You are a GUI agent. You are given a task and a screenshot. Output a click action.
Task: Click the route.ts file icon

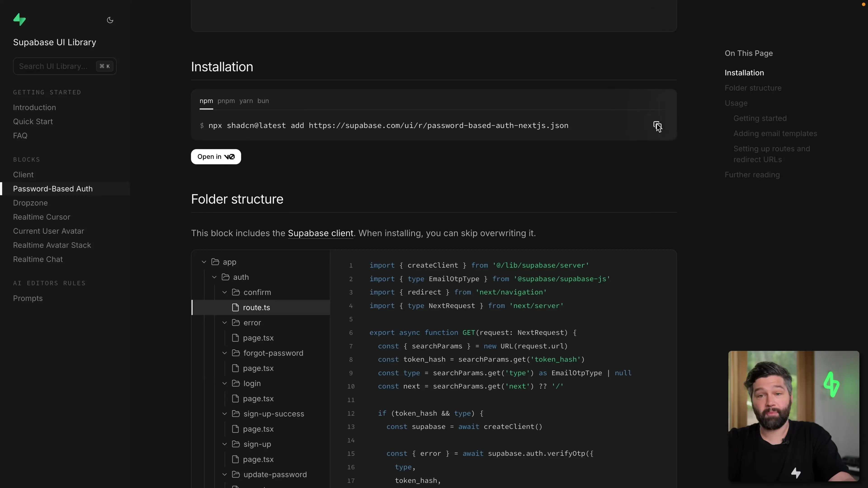click(236, 307)
